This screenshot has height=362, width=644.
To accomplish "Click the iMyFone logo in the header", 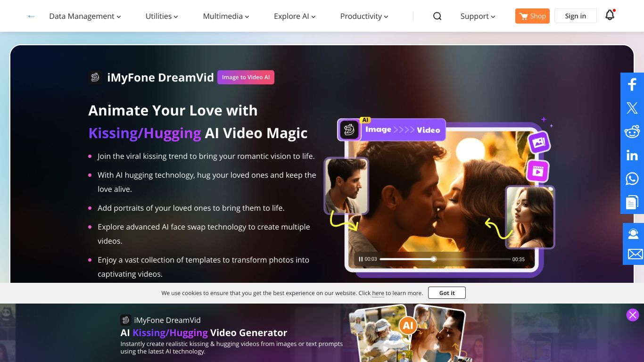I will pos(31,16).
